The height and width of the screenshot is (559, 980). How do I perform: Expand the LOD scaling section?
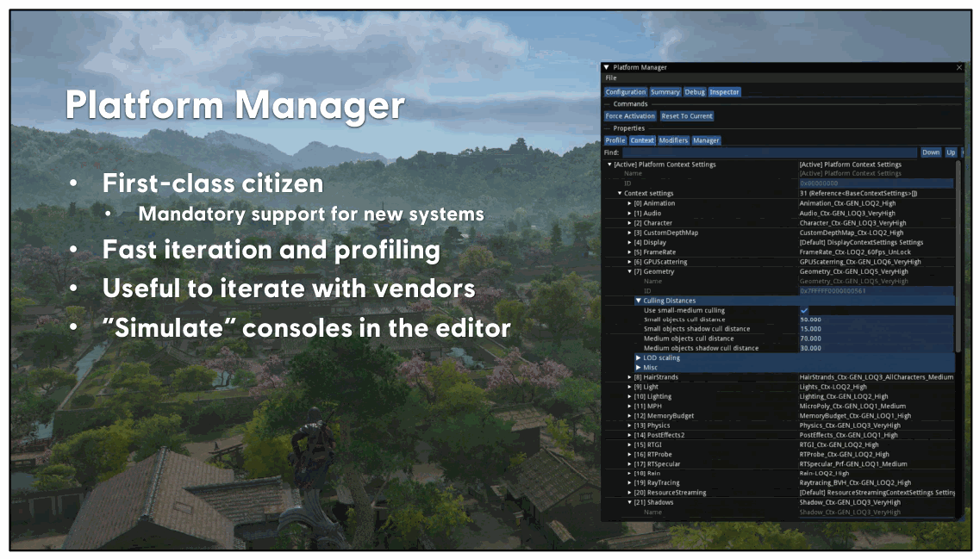coord(638,358)
